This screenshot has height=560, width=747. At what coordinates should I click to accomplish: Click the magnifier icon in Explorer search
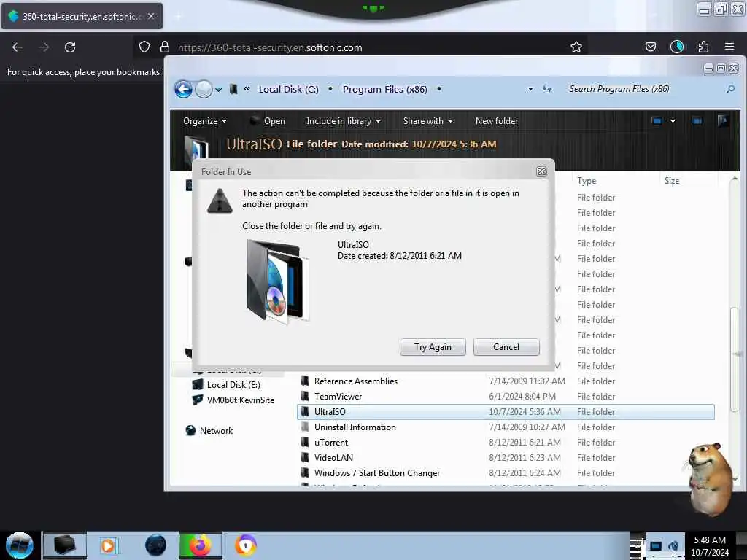tap(730, 89)
